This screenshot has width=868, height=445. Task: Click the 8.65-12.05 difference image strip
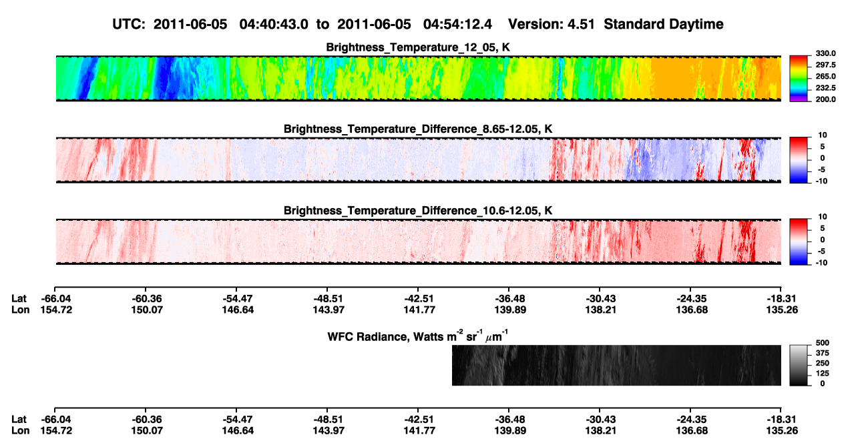coord(418,160)
